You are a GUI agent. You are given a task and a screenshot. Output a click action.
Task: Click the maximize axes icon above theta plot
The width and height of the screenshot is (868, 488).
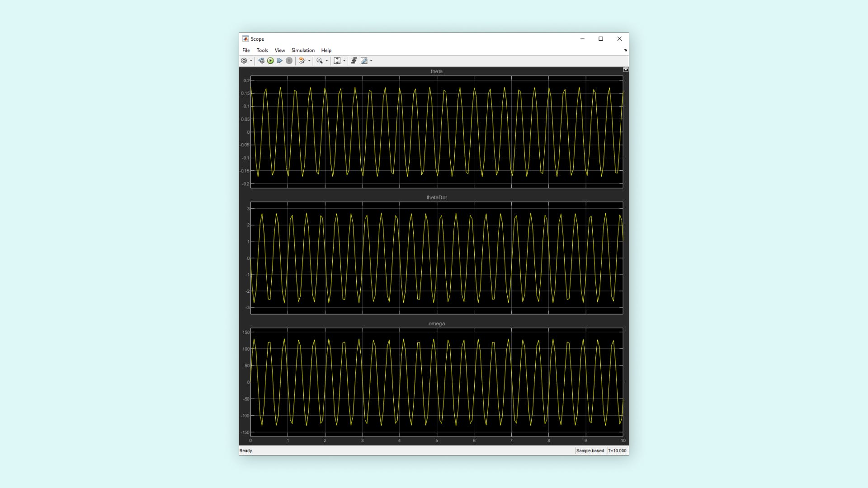626,70
